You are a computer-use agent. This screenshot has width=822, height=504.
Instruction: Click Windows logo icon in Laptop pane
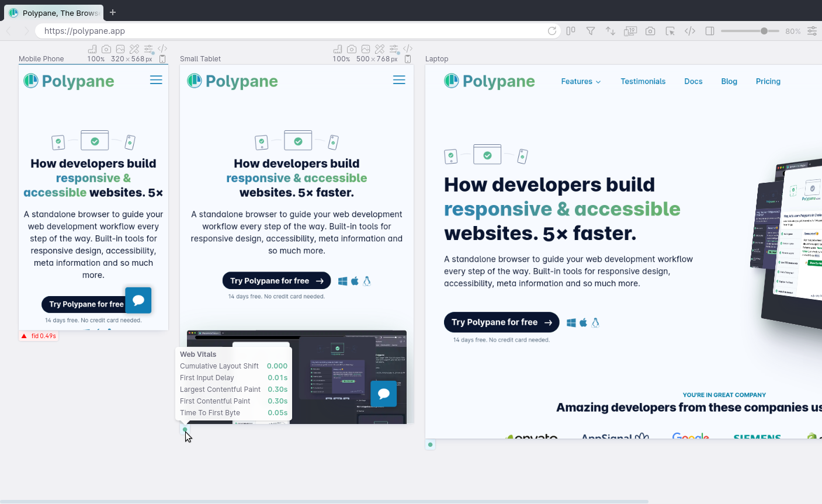click(571, 322)
